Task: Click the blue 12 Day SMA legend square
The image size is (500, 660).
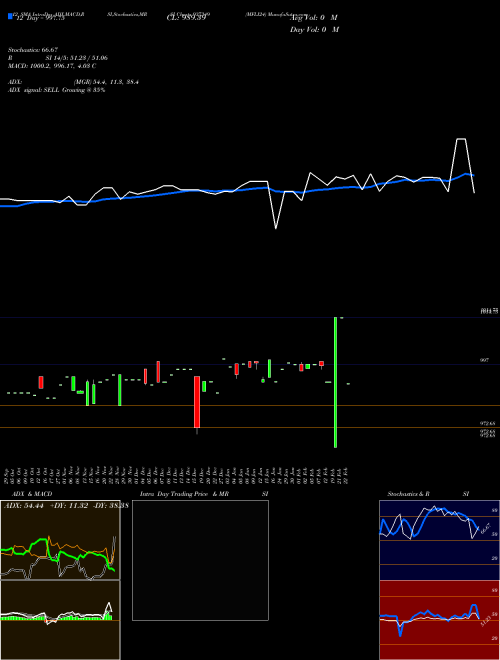Action: 10,17
